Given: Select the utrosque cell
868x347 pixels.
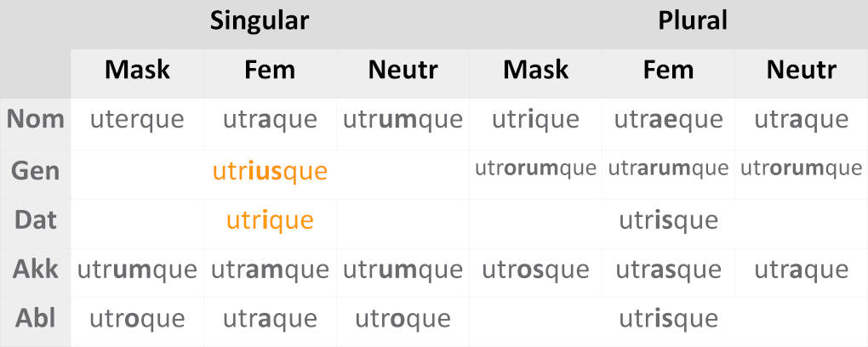Looking at the screenshot, I should point(535,270).
